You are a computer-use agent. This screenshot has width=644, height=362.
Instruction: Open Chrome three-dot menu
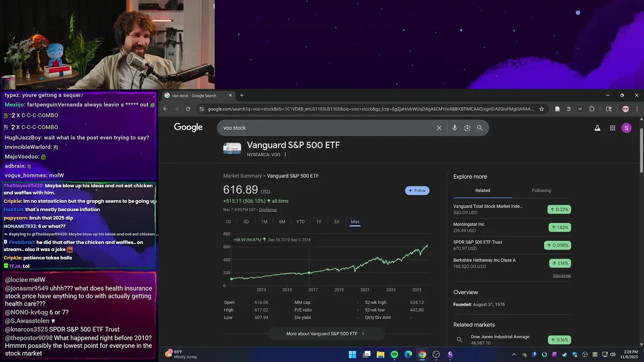click(x=637, y=109)
